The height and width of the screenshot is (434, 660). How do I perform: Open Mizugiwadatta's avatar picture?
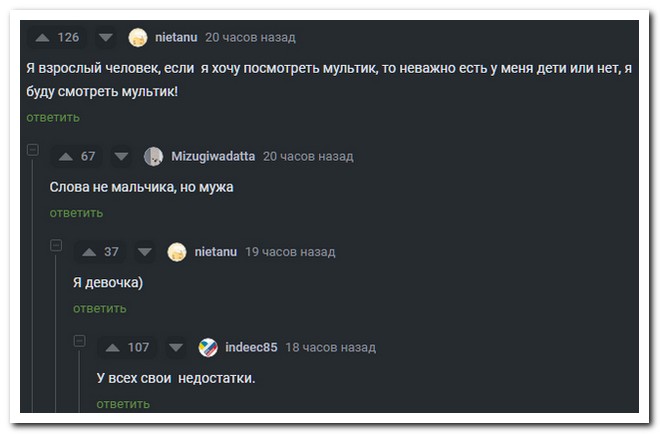tap(154, 157)
